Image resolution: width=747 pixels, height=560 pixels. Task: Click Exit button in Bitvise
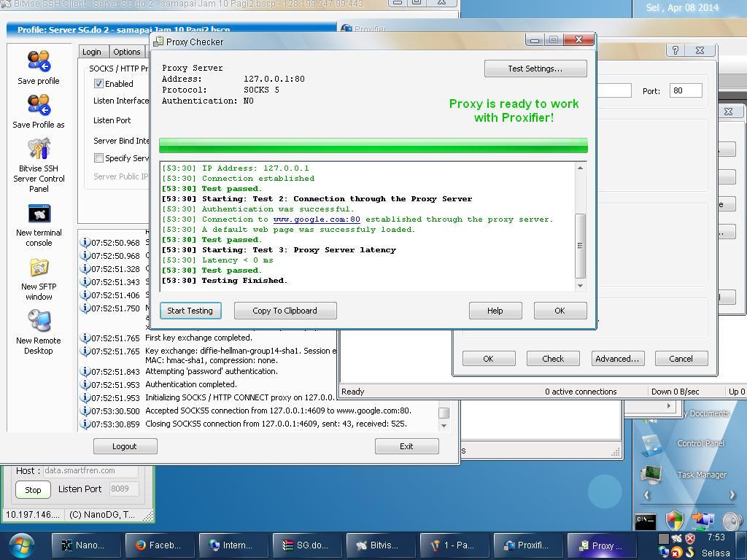coord(406,446)
